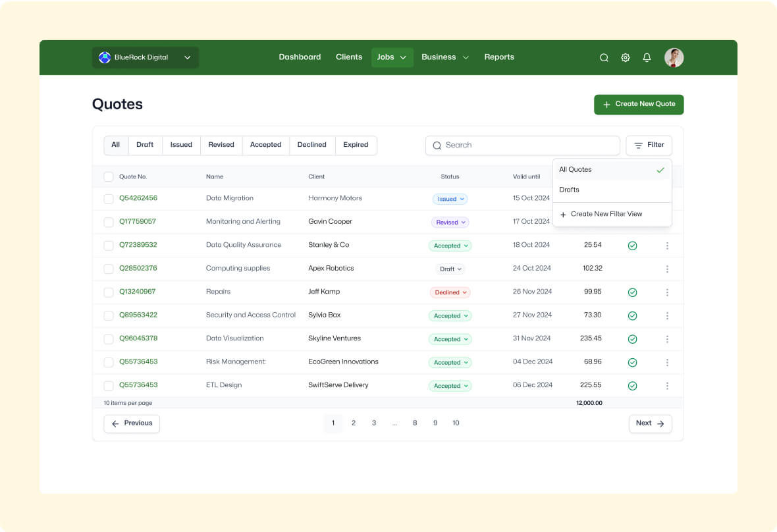Tick the checkbox for quote Q54262456

click(109, 199)
